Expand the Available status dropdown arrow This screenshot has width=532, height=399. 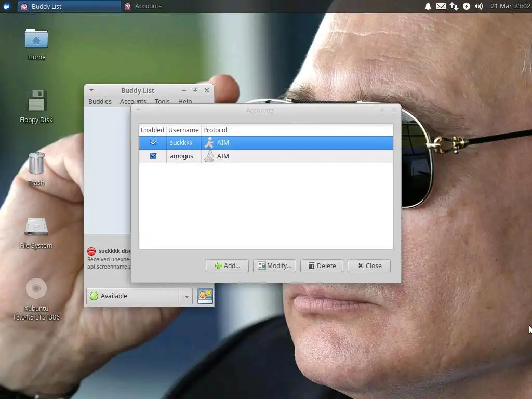coord(187,297)
